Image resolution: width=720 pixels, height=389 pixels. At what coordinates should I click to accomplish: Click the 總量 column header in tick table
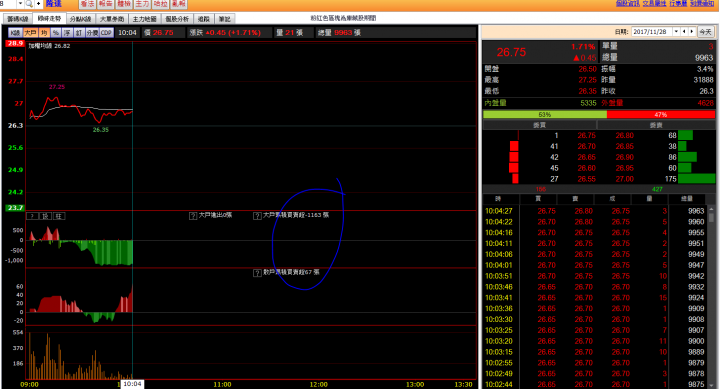point(687,199)
